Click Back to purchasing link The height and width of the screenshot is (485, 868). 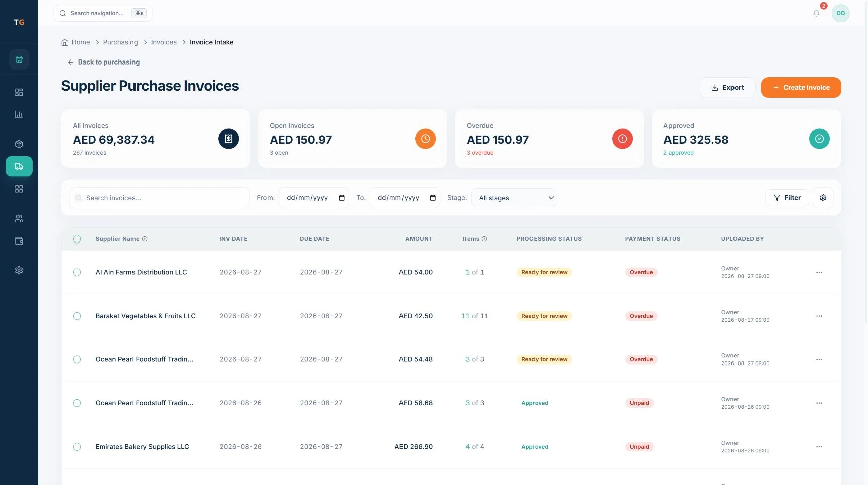[103, 62]
